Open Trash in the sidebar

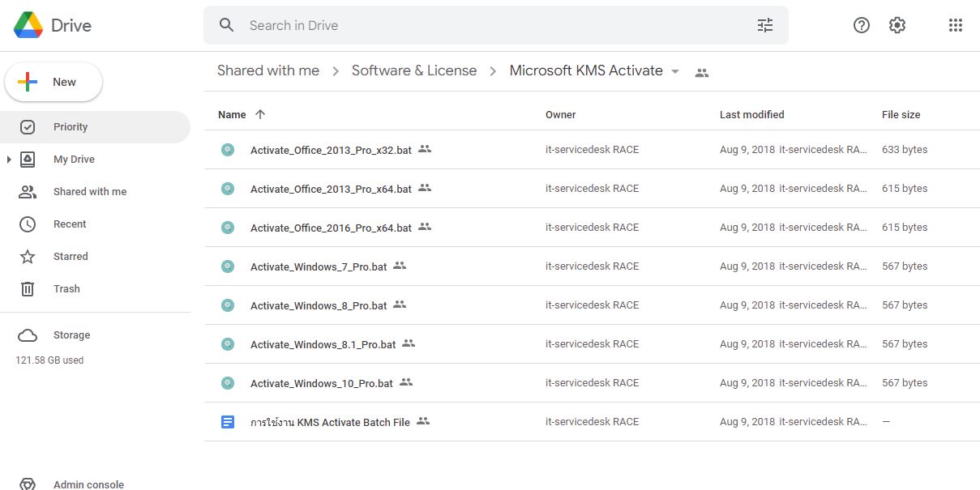66,289
